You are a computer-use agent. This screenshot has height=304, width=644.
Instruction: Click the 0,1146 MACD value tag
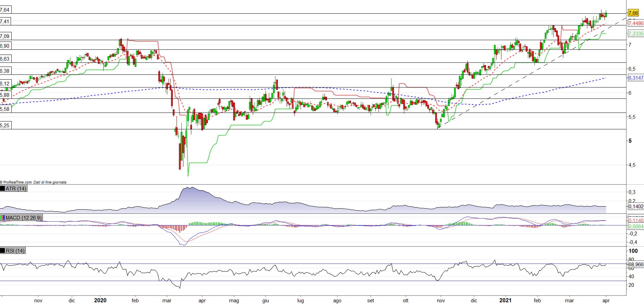click(635, 221)
